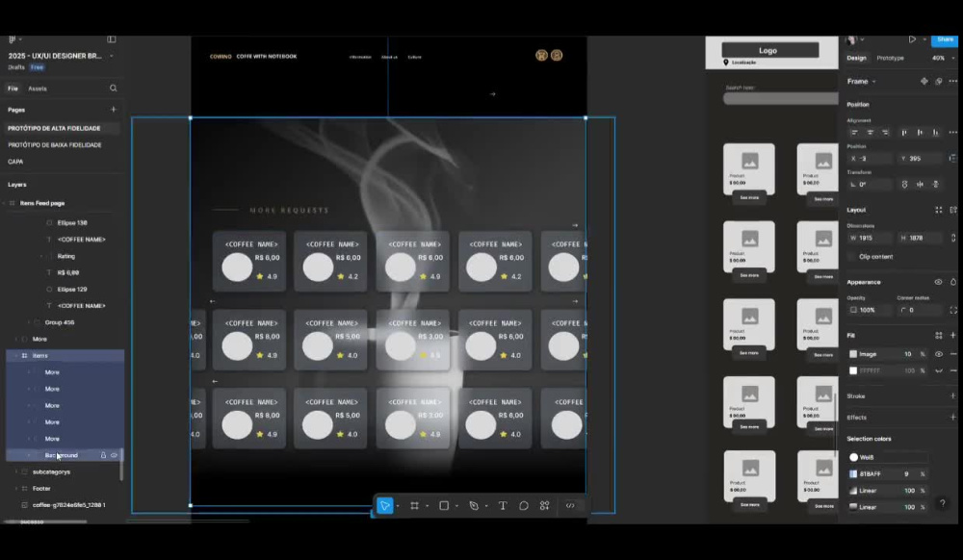Image resolution: width=963 pixels, height=560 pixels.
Task: Open the Frame type dropdown
Action: point(862,81)
